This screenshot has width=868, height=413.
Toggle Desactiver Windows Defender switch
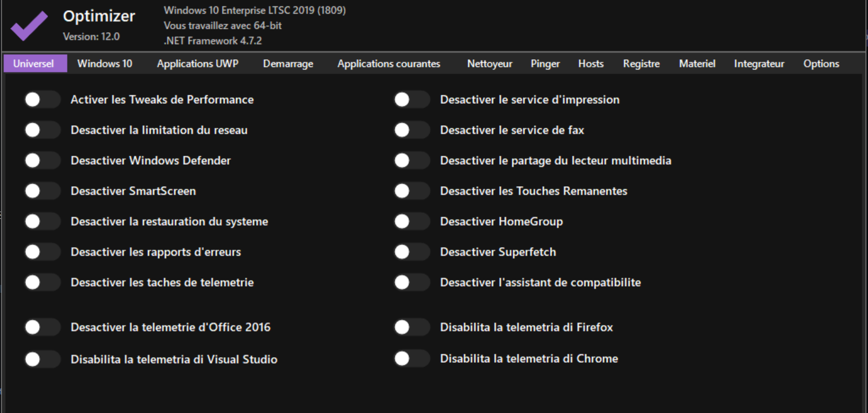[42, 161]
